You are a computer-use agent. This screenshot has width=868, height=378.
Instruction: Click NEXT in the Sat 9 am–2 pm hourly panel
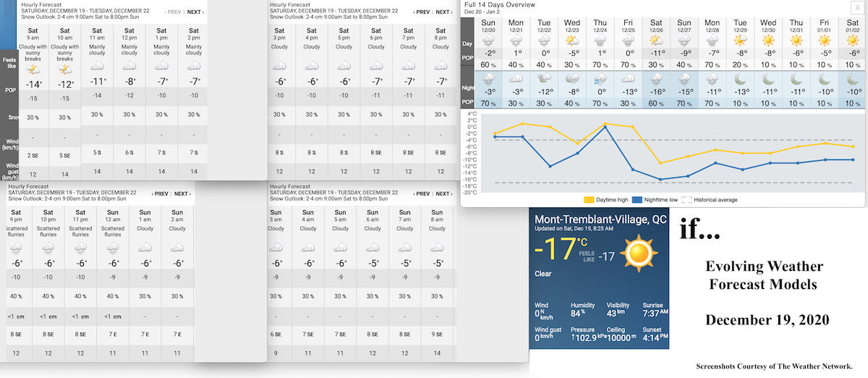pyautogui.click(x=195, y=12)
